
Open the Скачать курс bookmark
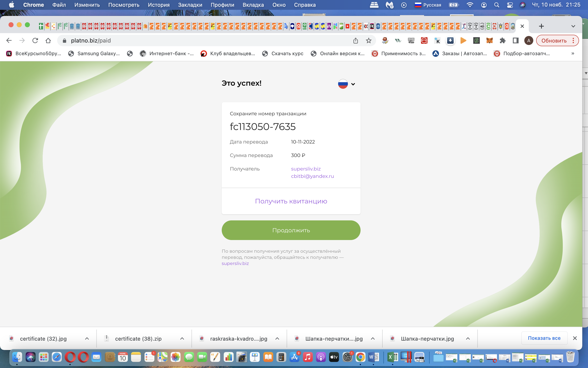point(283,54)
